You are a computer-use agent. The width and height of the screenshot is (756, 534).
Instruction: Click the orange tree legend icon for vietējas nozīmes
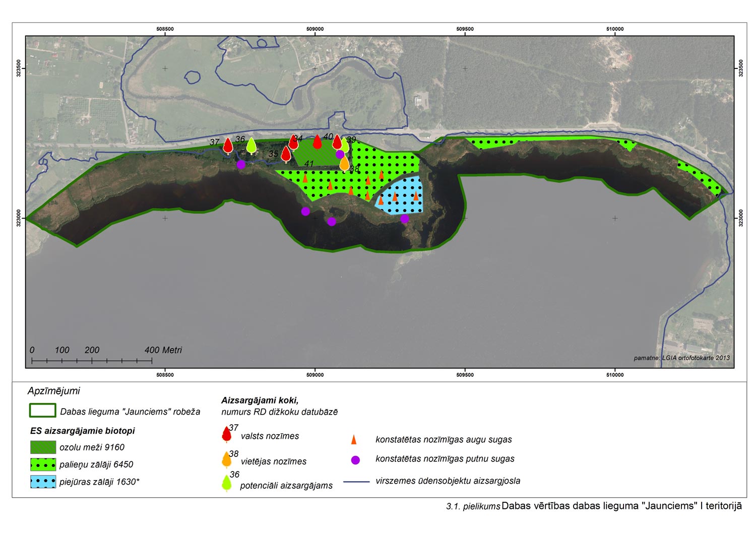coord(227,459)
